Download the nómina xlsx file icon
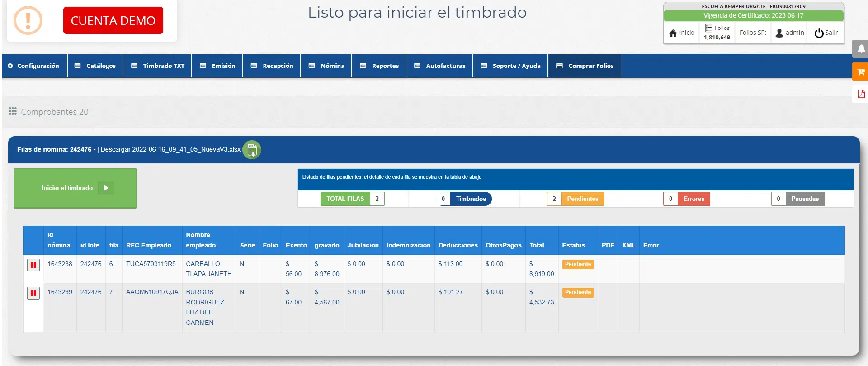Screen dimensions: 868x366 pos(252,150)
